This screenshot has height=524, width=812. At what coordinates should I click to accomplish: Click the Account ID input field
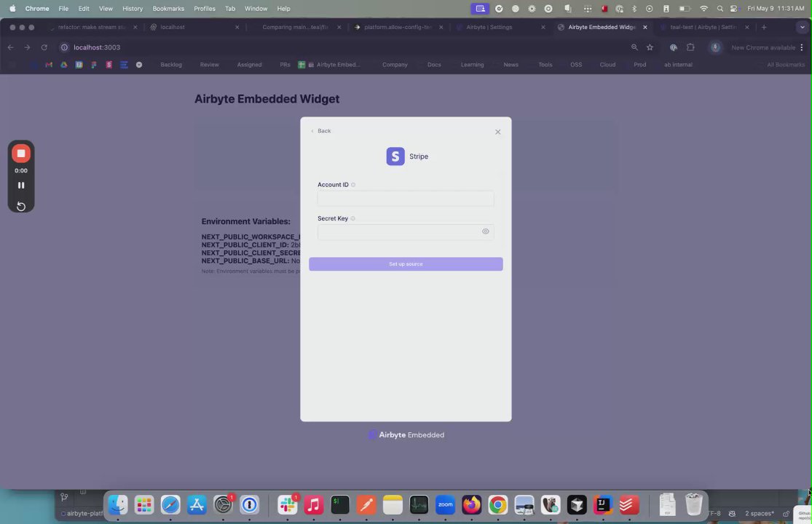pyautogui.click(x=406, y=199)
